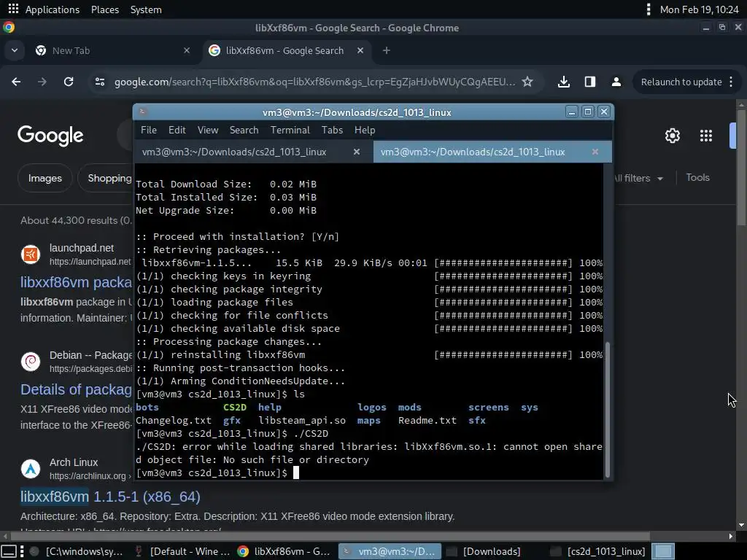Go back with Chrome's back arrow
This screenshot has width=747, height=560.
click(x=16, y=82)
